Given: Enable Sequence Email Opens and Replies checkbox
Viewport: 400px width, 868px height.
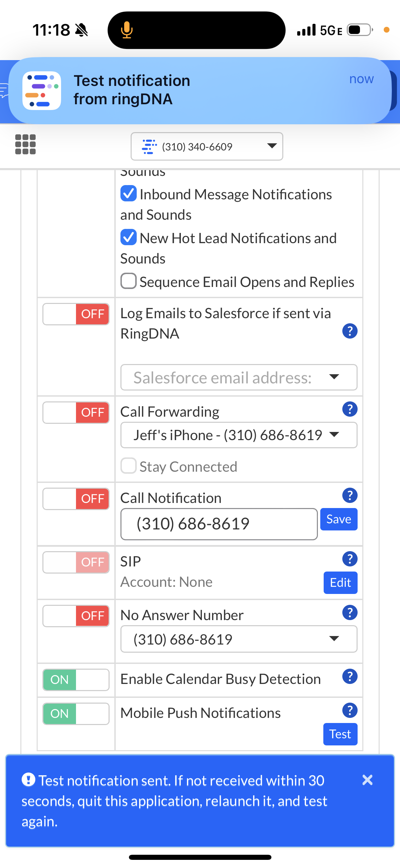Looking at the screenshot, I should 129,281.
